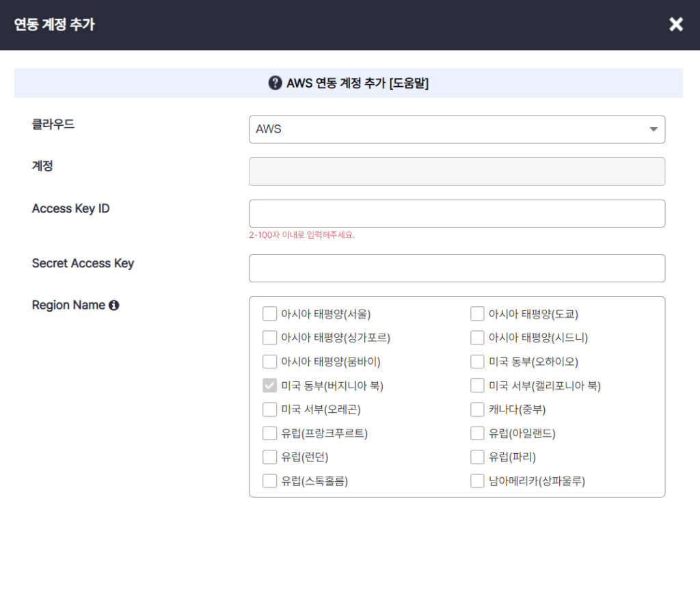Viewport: 700px width, 594px height.
Task: Close the 연동 계정 추가 dialog
Action: tap(675, 25)
